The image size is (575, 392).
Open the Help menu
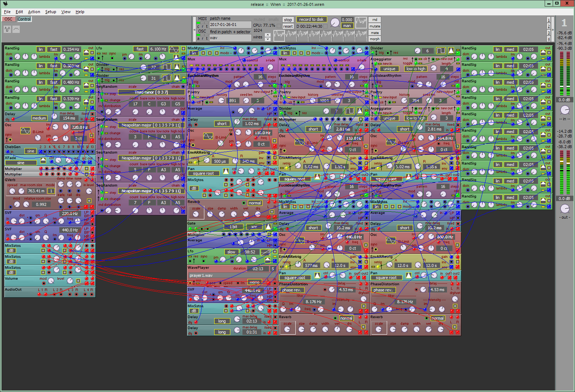click(x=80, y=12)
